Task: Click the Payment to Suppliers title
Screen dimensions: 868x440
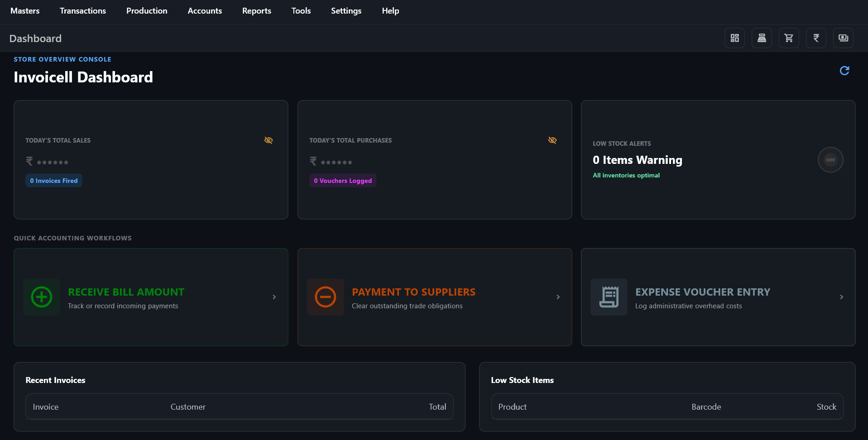Action: click(414, 292)
